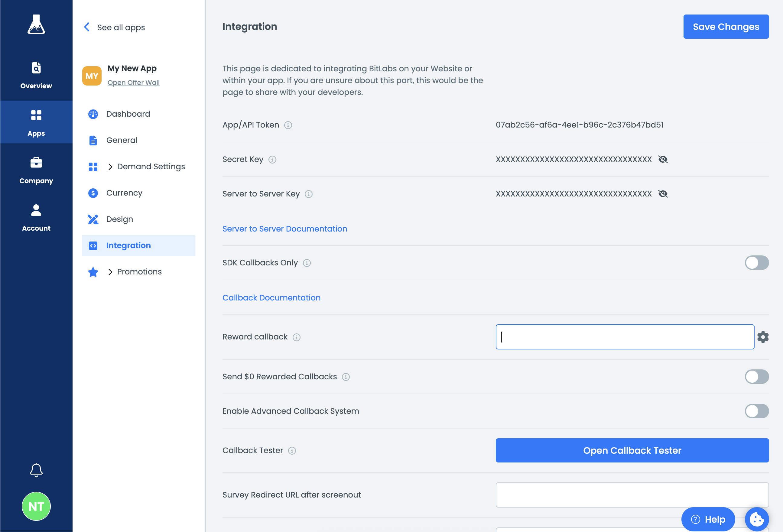
Task: Click info icon beside Callback Tester
Action: (292, 450)
